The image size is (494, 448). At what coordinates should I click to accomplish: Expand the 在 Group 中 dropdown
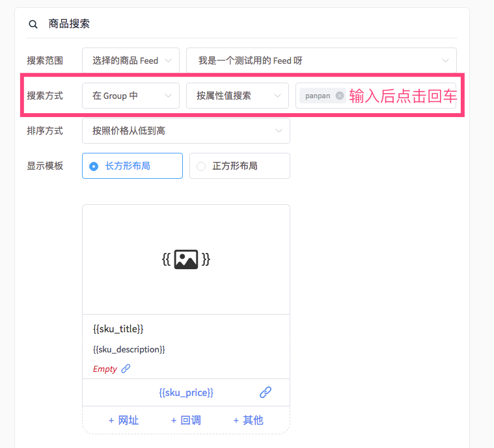coord(131,96)
